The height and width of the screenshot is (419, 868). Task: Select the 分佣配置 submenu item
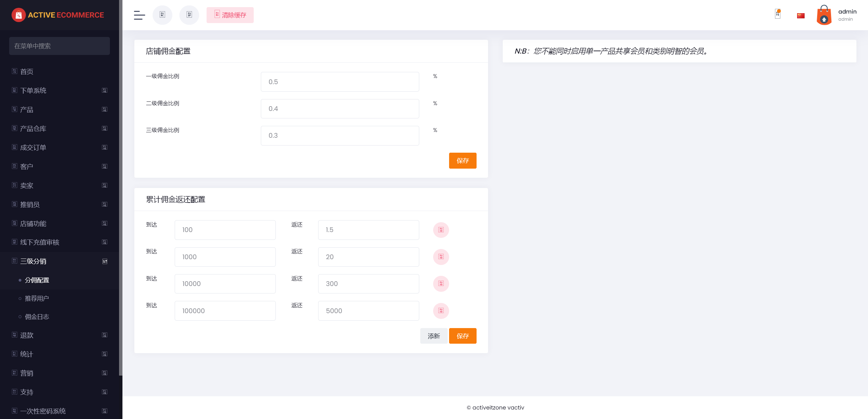pyautogui.click(x=37, y=280)
